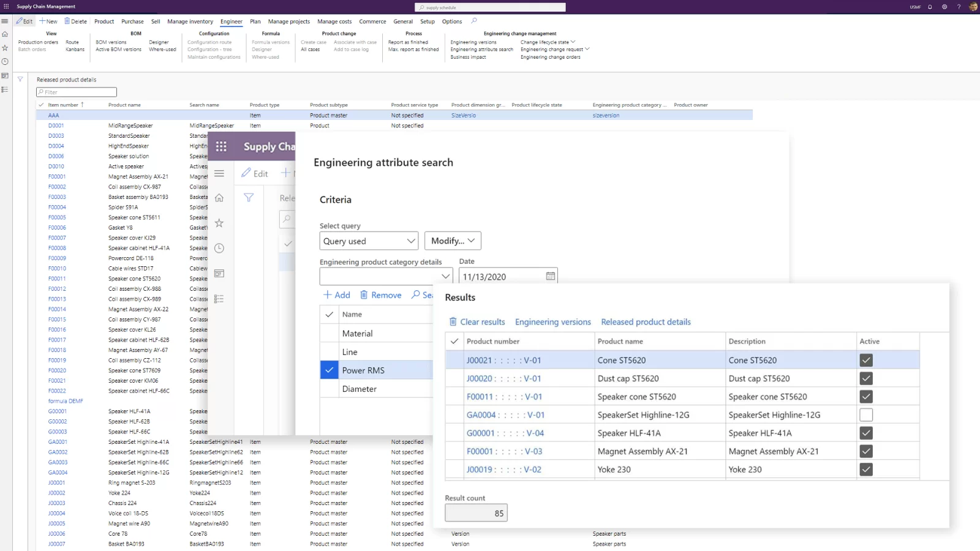
Task: Click the large app launcher waffle icon
Action: [x=221, y=146]
